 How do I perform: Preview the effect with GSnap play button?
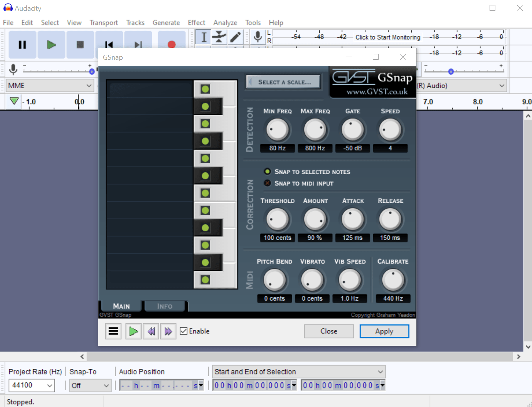coord(133,331)
